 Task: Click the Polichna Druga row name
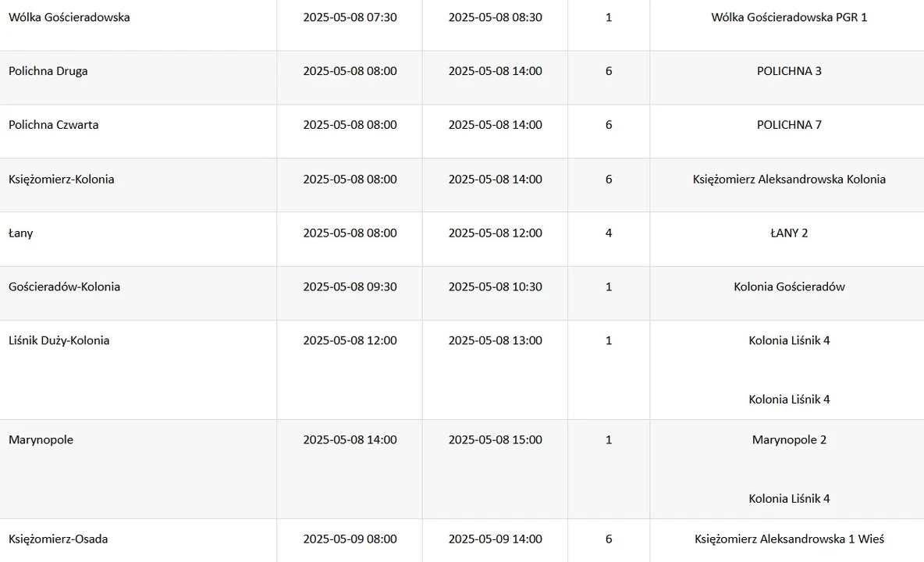click(48, 71)
